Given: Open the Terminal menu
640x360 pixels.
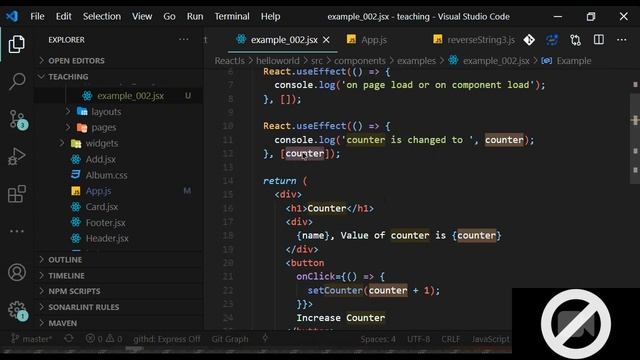Looking at the screenshot, I should tap(232, 16).
